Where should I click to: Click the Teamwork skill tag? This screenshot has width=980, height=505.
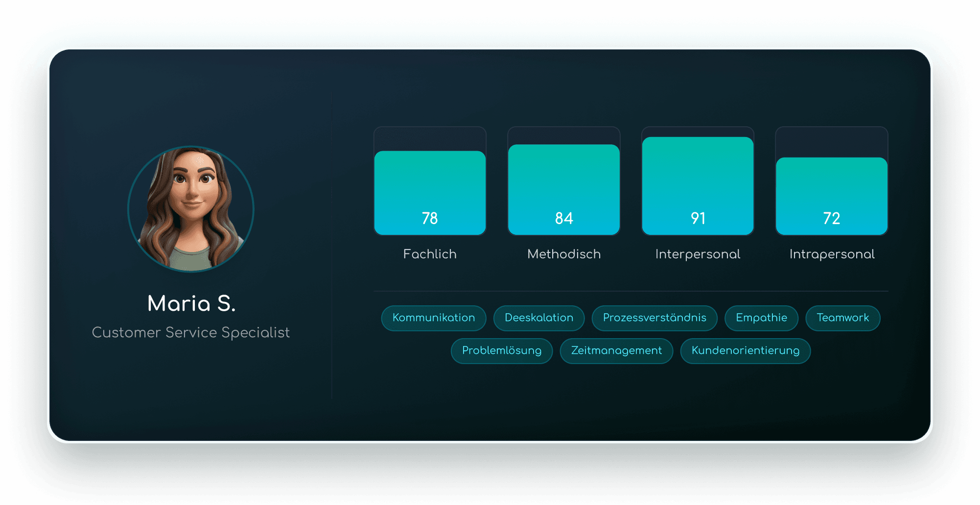pos(843,318)
